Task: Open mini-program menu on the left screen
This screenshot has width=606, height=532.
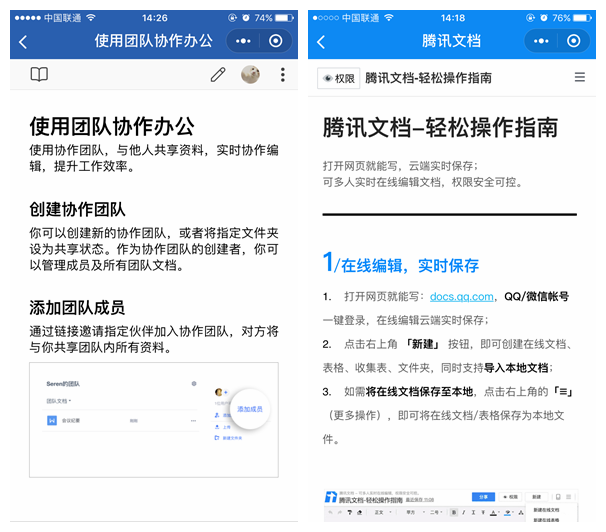Action: click(x=243, y=41)
